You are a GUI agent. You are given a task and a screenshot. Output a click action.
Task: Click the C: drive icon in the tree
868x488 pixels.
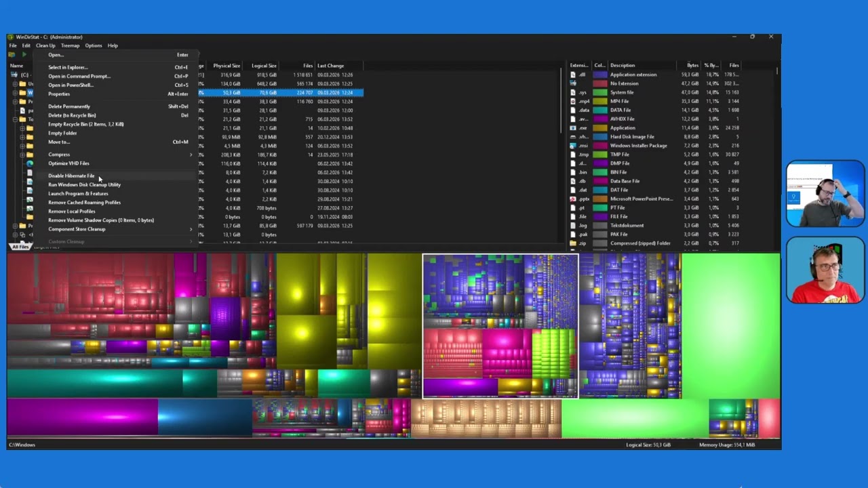14,75
